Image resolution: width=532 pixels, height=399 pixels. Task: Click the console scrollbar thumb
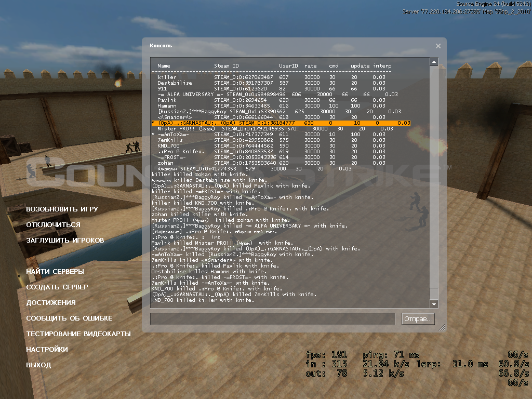434,294
